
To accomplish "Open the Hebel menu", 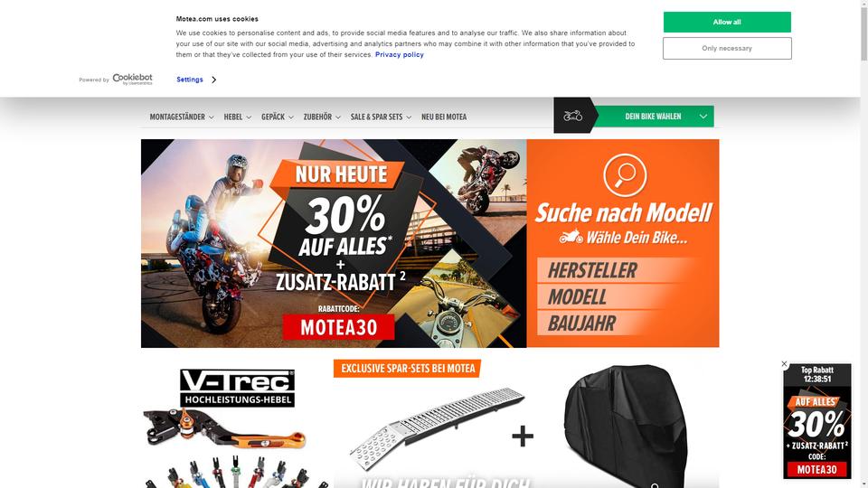I will [x=238, y=117].
